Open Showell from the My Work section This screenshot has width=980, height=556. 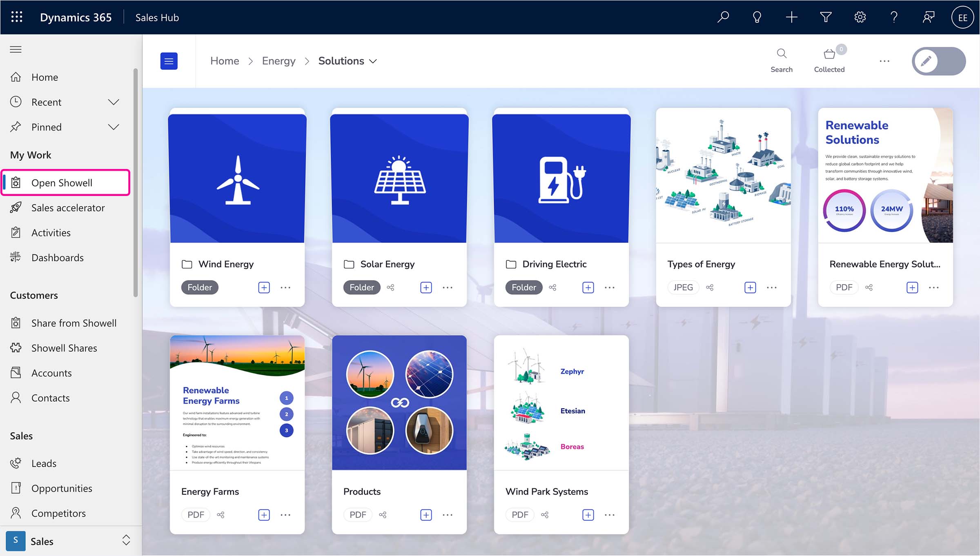coord(65,182)
